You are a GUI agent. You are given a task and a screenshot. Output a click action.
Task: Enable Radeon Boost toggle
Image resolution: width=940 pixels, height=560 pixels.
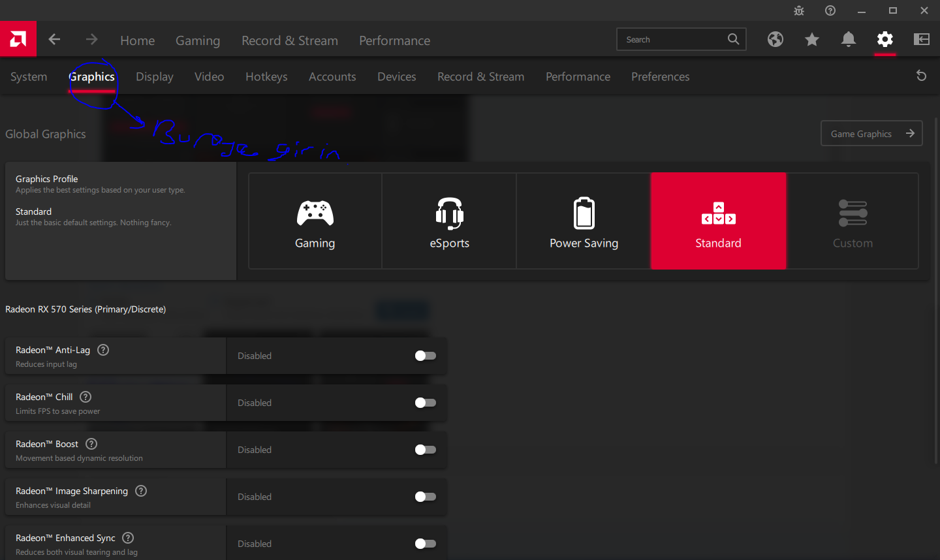pyautogui.click(x=426, y=450)
